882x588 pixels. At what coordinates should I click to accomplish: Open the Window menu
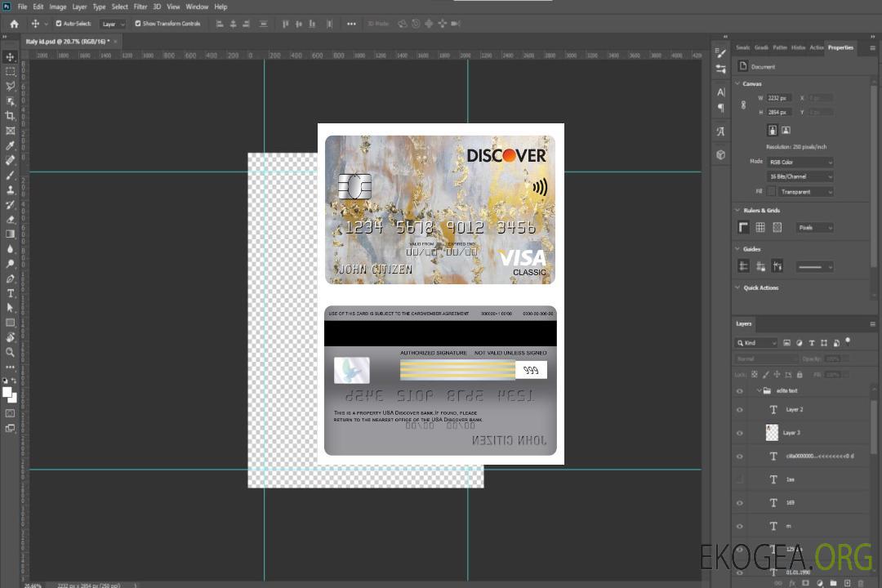click(x=197, y=7)
